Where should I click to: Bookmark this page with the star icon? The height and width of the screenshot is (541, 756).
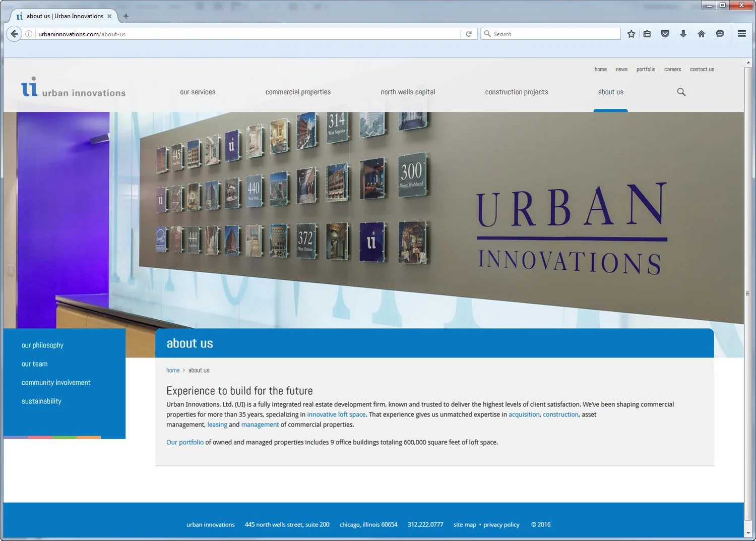(631, 34)
